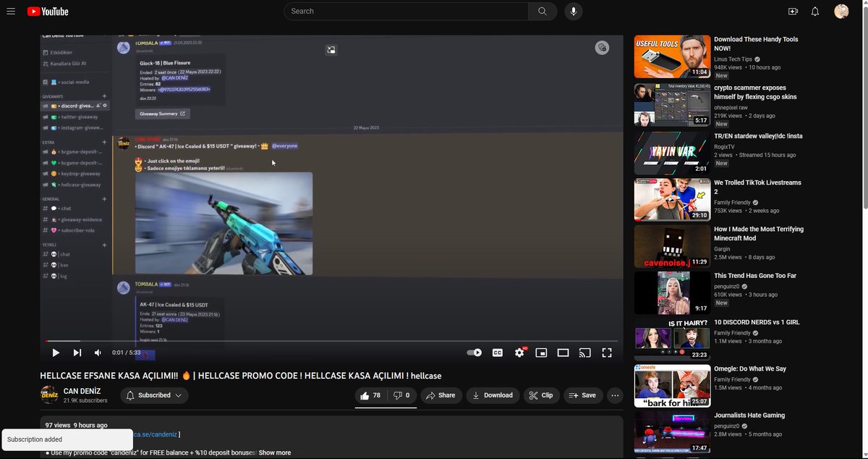The width and height of the screenshot is (868, 459).
Task: Open the account avatar menu
Action: [x=841, y=12]
